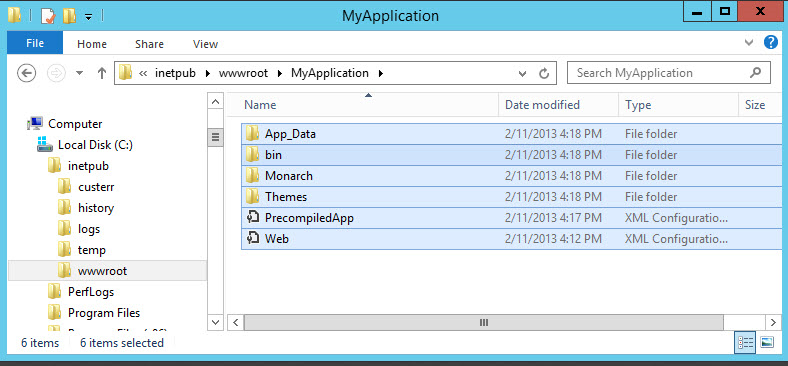Image resolution: width=788 pixels, height=366 pixels.
Task: Switch to large thumbnails view
Action: point(767,342)
